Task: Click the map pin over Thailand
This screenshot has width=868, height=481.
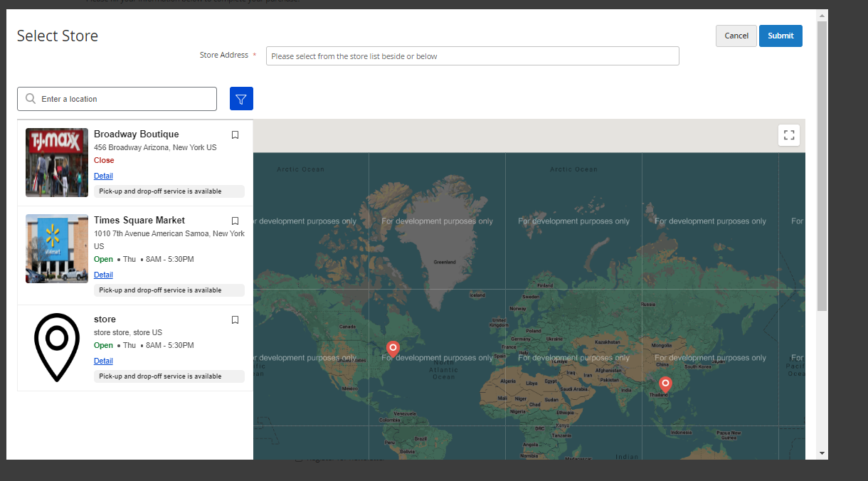Action: point(665,384)
